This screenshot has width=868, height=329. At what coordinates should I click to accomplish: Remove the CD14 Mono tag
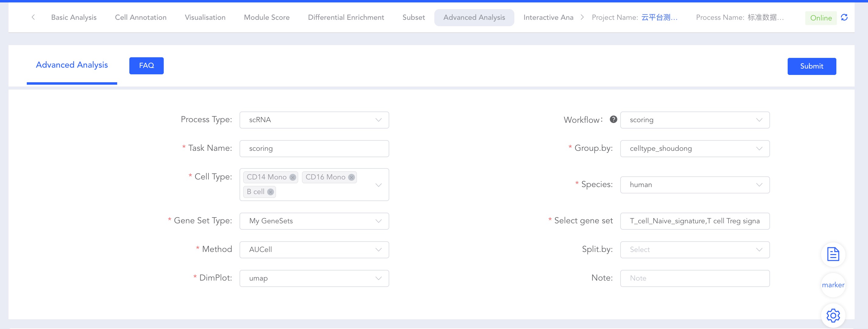pos(292,177)
